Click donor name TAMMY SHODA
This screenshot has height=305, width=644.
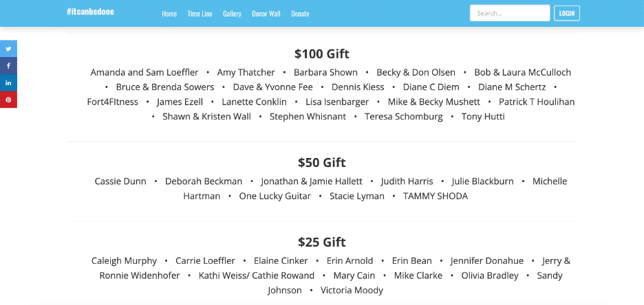click(436, 196)
